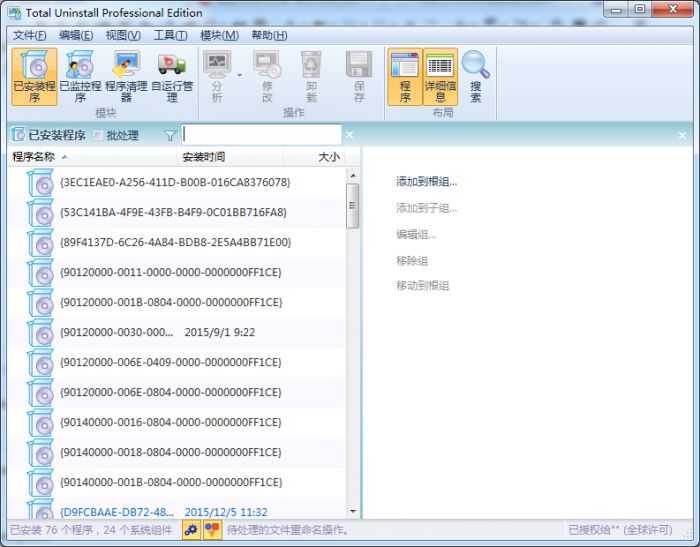Click 移除组 link
Screen dimensions: 700x547
click(412, 261)
